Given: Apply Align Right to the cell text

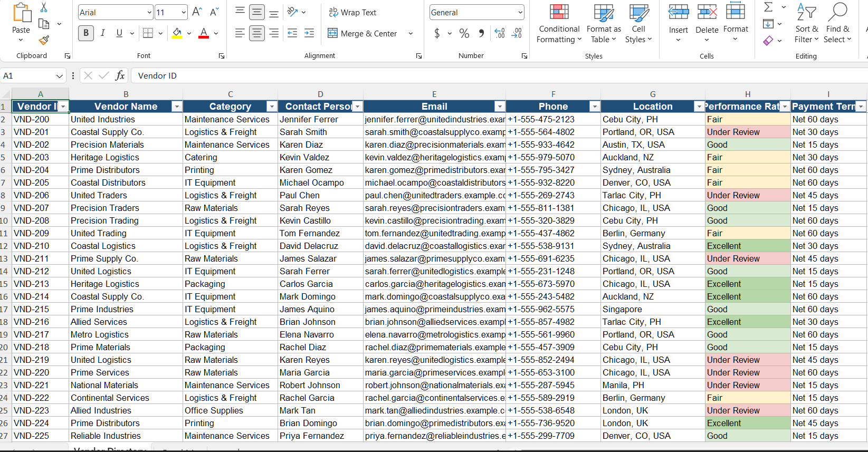Looking at the screenshot, I should [x=274, y=33].
